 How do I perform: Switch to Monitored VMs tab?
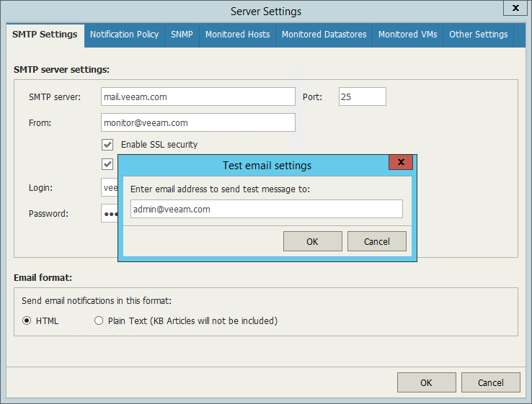click(x=407, y=35)
